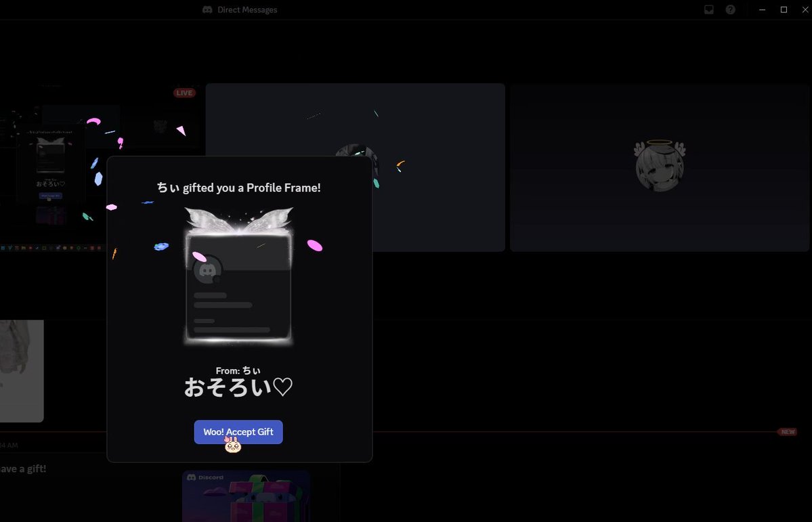Click the Woo! Accept Gift button

pyautogui.click(x=238, y=432)
